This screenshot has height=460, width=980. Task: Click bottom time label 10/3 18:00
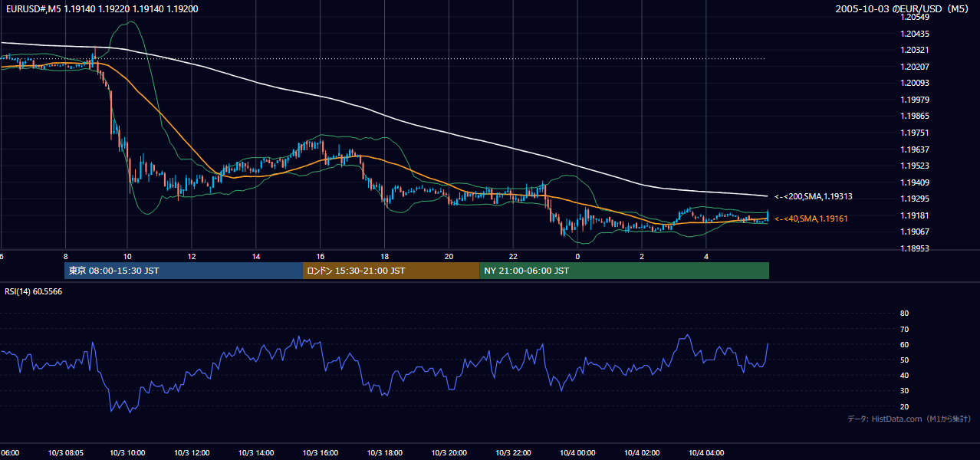[x=385, y=453]
